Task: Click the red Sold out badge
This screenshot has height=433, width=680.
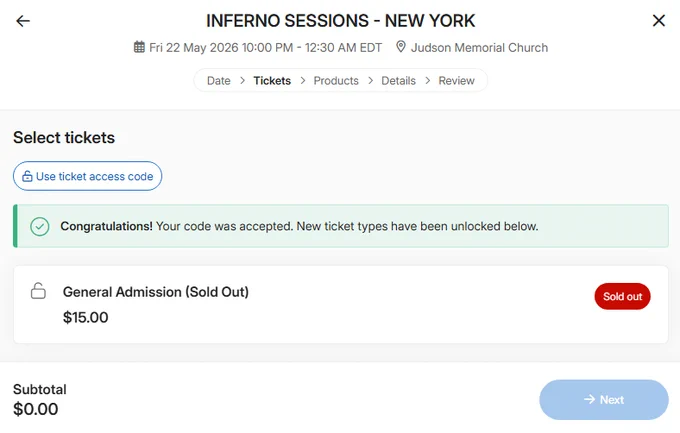Action: click(x=622, y=296)
